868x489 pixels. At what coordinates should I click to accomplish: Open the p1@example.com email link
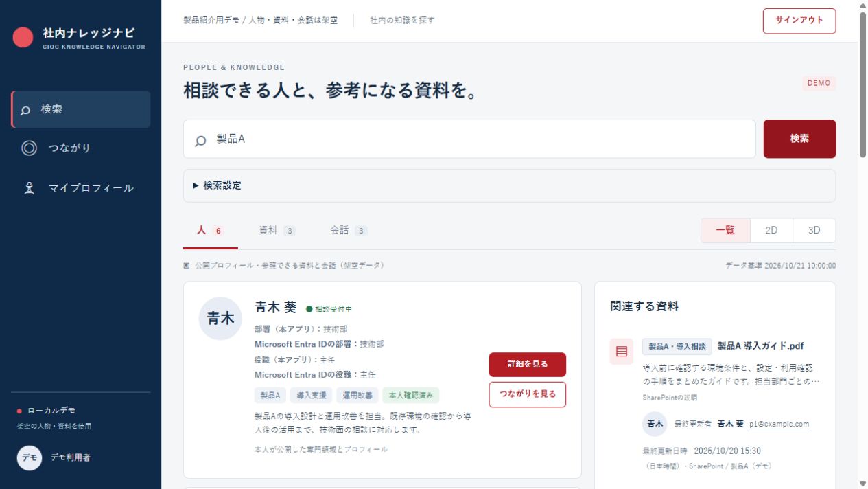pos(779,424)
